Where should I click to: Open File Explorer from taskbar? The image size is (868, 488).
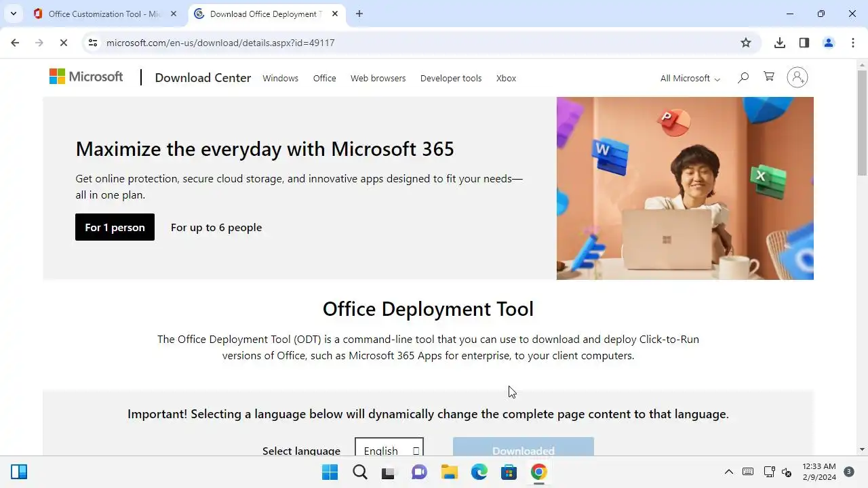(x=449, y=472)
